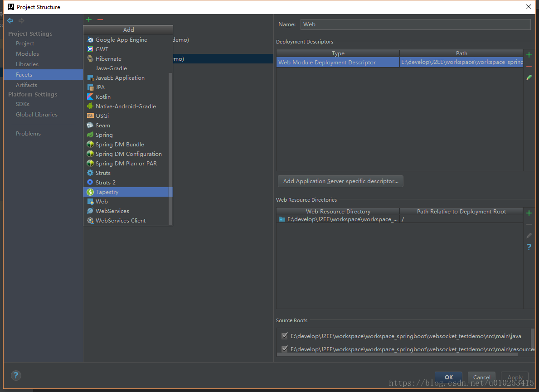Click the blue question mark beside web resources

tap(529, 247)
